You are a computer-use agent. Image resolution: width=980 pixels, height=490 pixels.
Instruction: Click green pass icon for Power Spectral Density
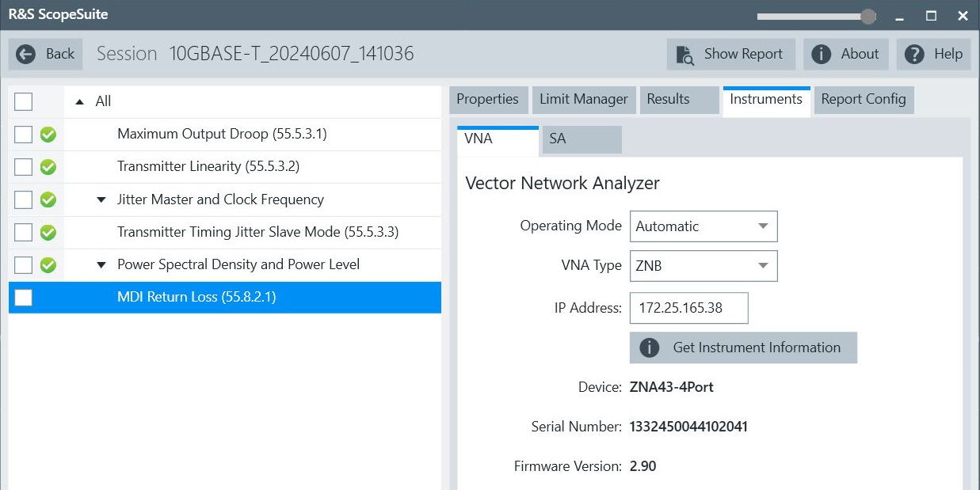(48, 264)
